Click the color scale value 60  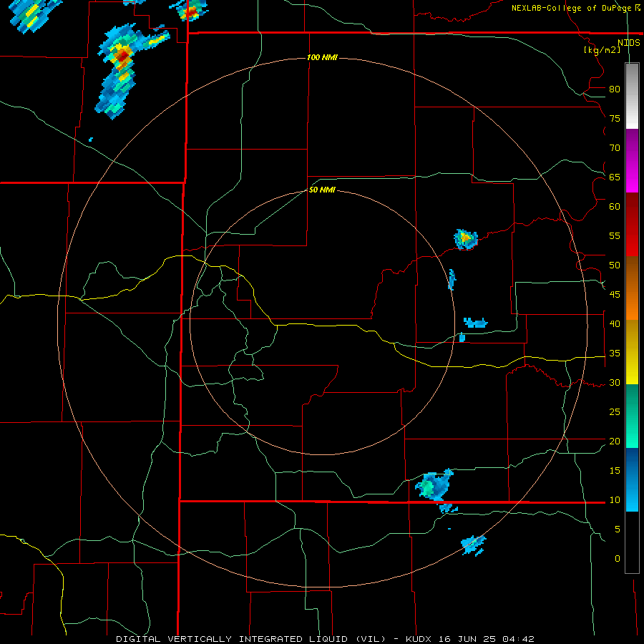point(615,207)
